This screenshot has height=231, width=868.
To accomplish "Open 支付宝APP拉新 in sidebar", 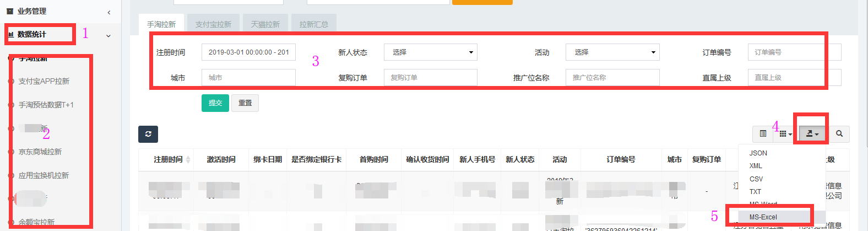I will click(44, 81).
